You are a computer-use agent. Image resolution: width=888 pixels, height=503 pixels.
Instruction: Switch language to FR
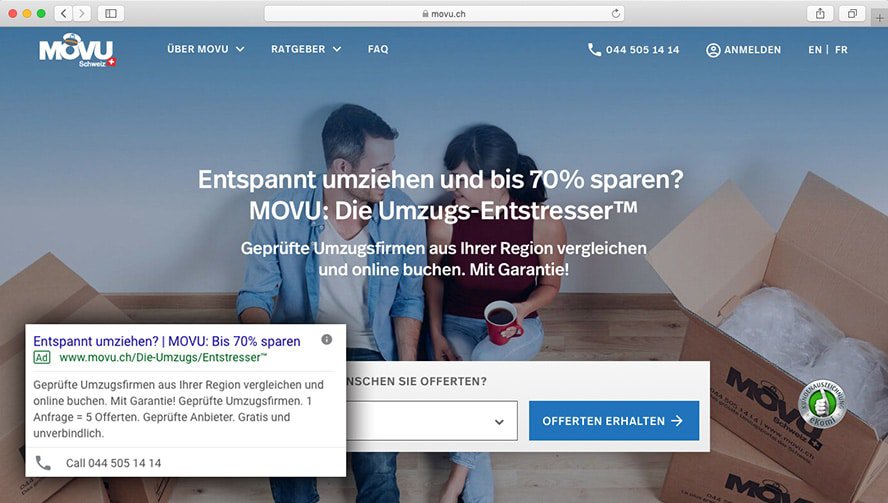point(841,50)
